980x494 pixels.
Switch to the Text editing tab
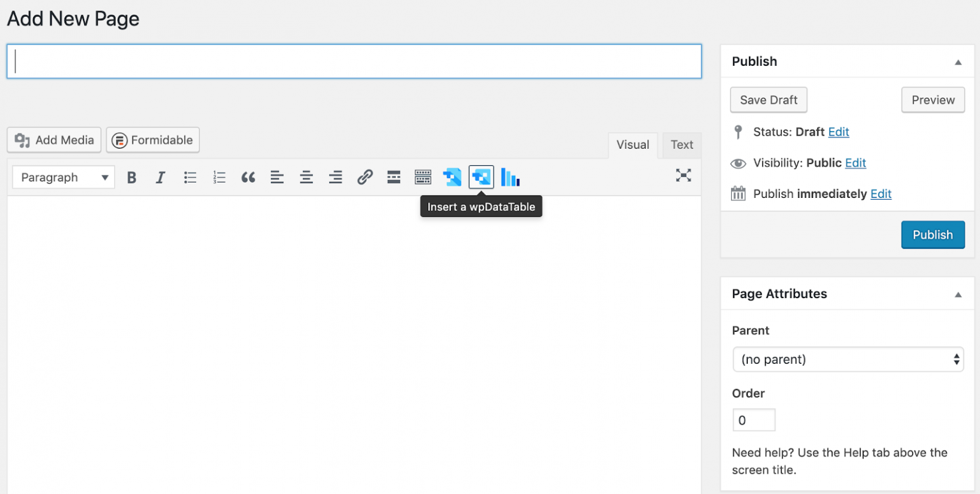pos(681,145)
